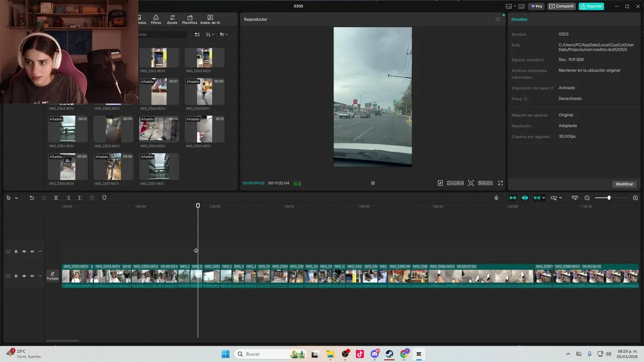Open more options on the upper track
Viewport: 644px width, 362px height.
tap(40, 251)
